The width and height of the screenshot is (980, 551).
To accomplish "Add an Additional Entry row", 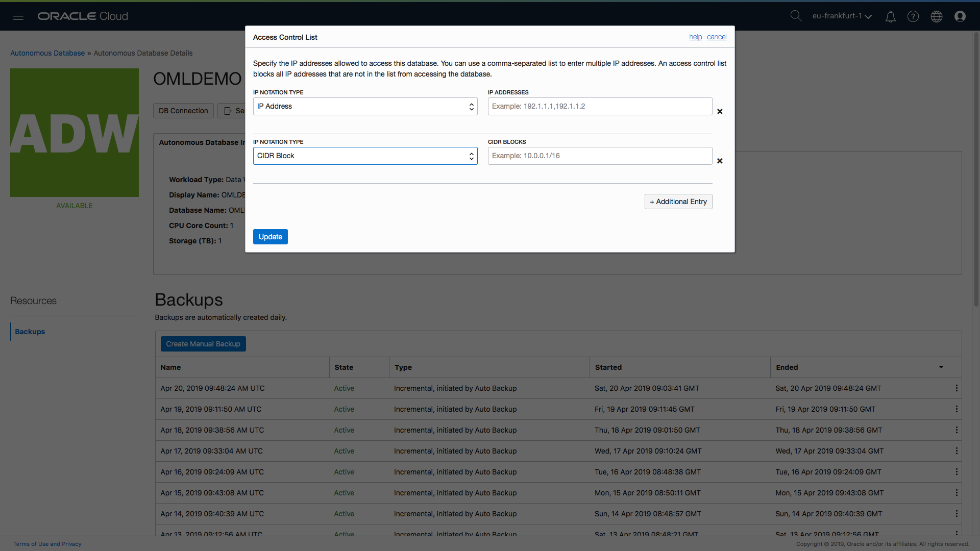I will coord(678,202).
